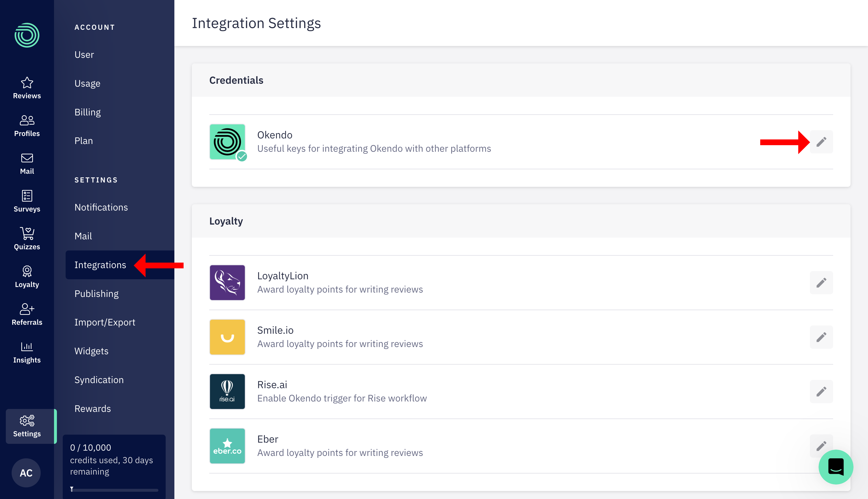The width and height of the screenshot is (868, 499).
Task: Open Publishing settings
Action: pos(96,293)
